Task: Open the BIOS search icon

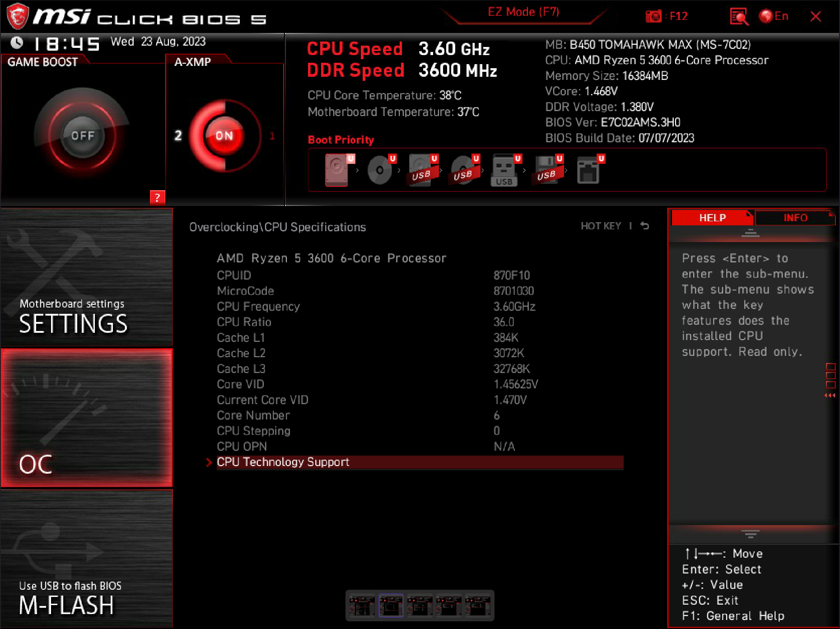Action: 739,17
